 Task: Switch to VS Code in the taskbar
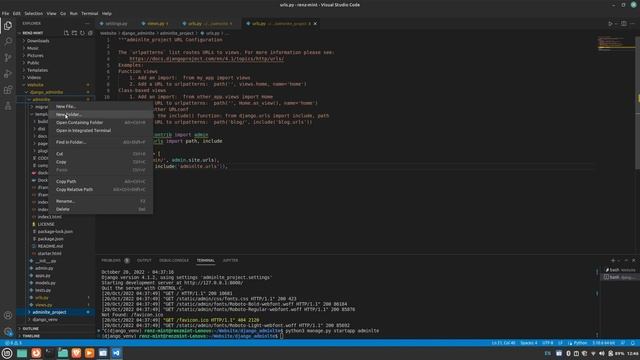coord(116,353)
